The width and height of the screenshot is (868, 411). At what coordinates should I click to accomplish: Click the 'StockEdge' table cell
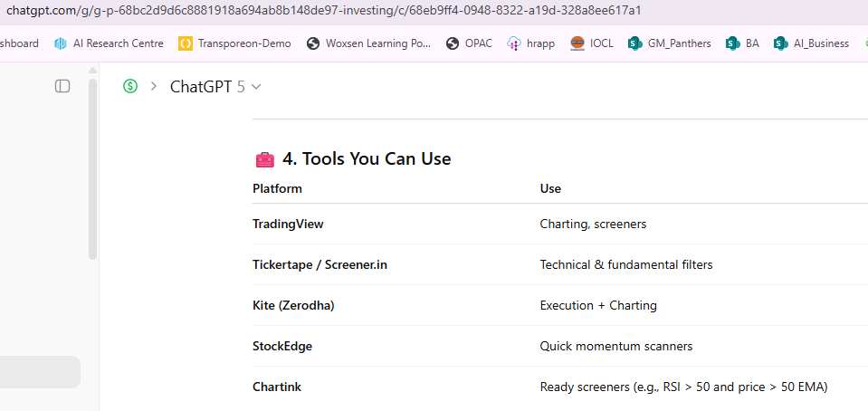point(282,346)
